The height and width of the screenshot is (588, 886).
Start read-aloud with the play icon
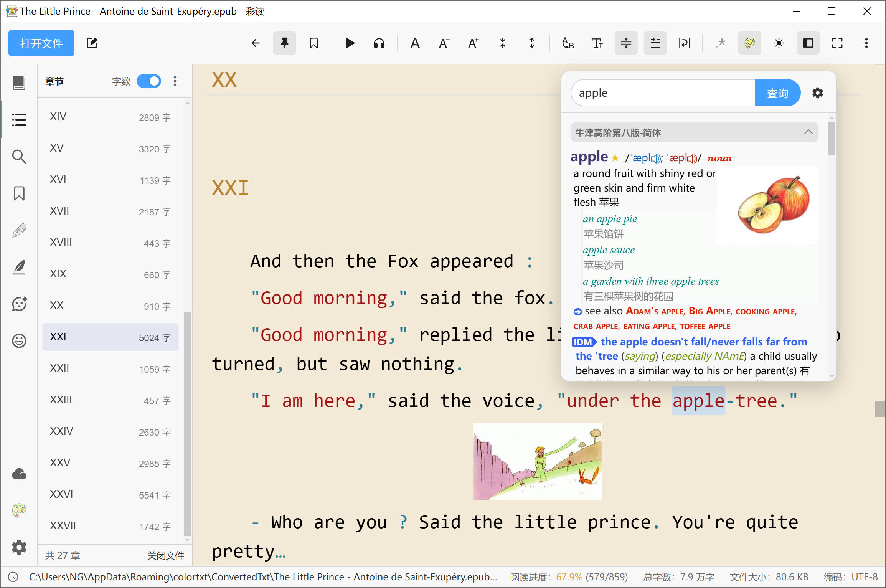(x=350, y=43)
